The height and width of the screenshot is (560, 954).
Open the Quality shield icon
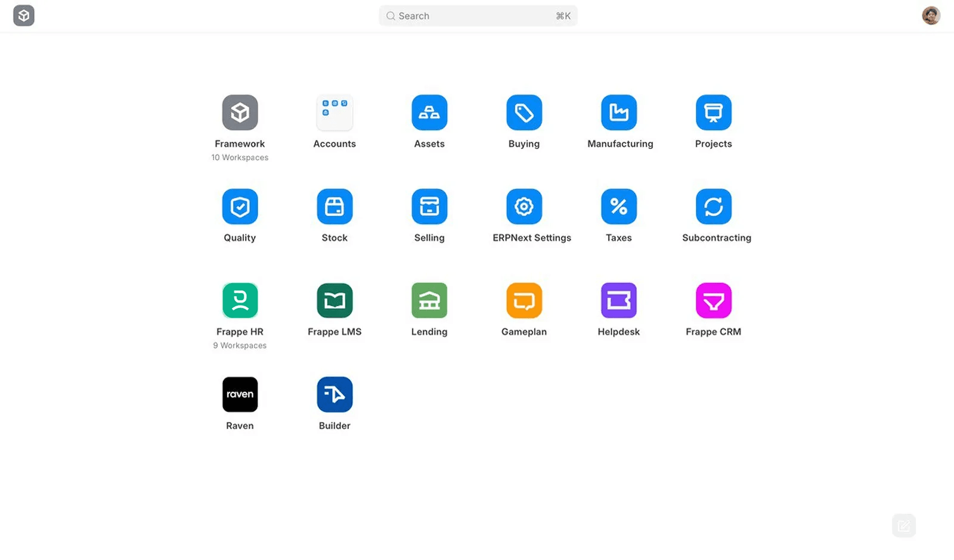(240, 207)
